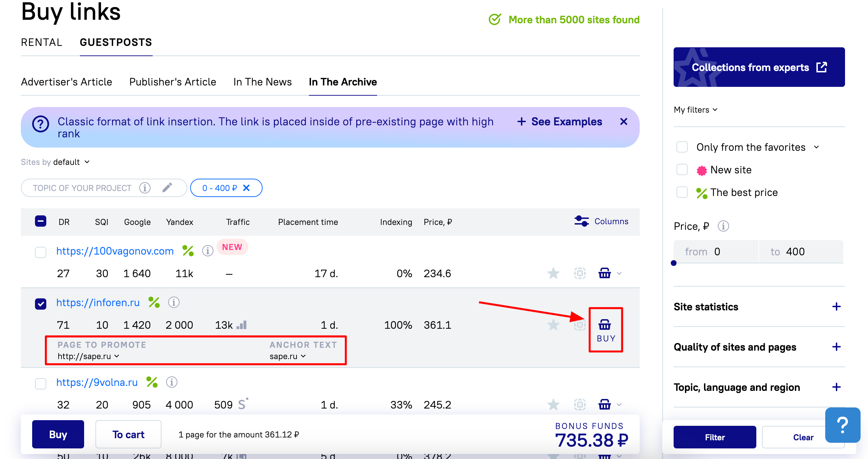Click best price percent icon for 9volna.ru
The image size is (868, 459).
pos(152,382)
